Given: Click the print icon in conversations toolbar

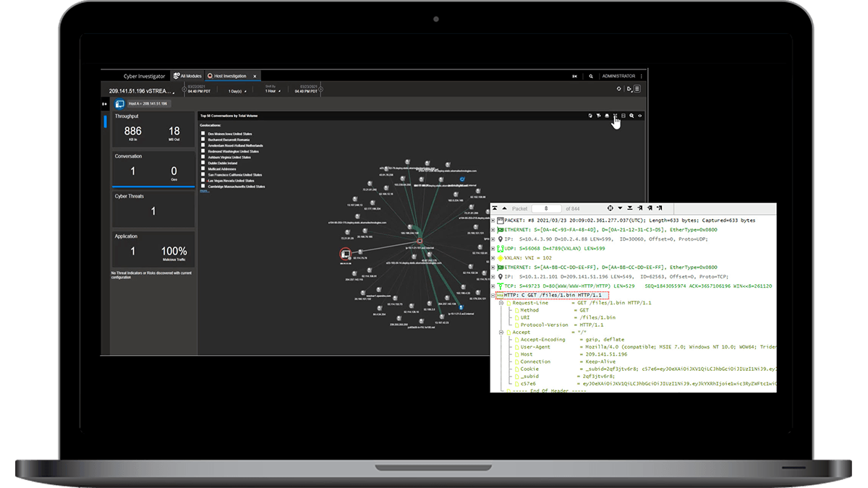Looking at the screenshot, I should [x=607, y=116].
